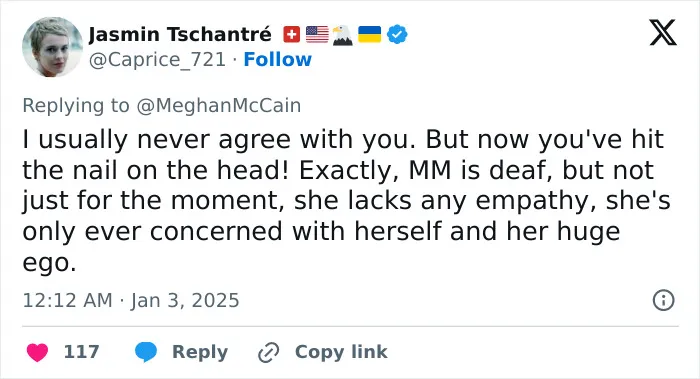Click the 117 likes count

[82, 352]
